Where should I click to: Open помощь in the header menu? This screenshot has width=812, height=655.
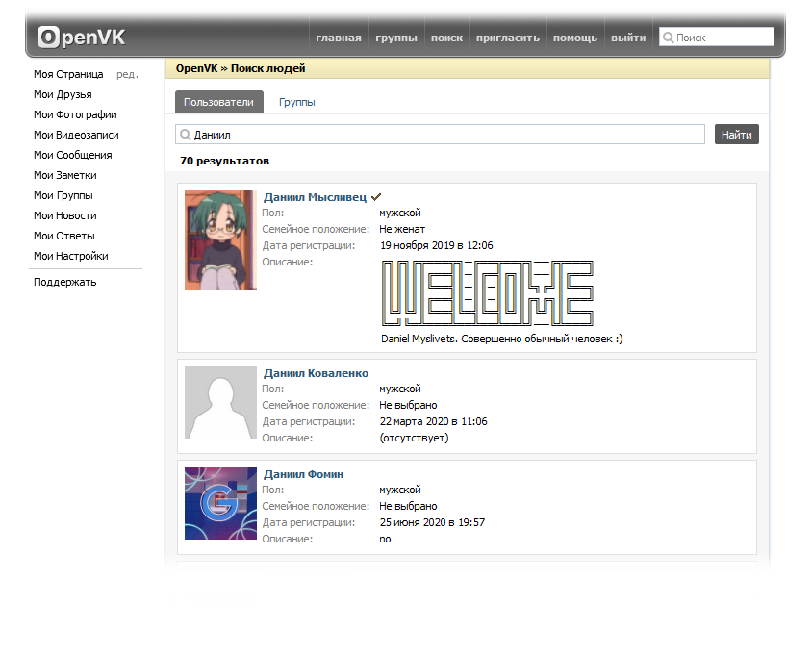tap(575, 38)
